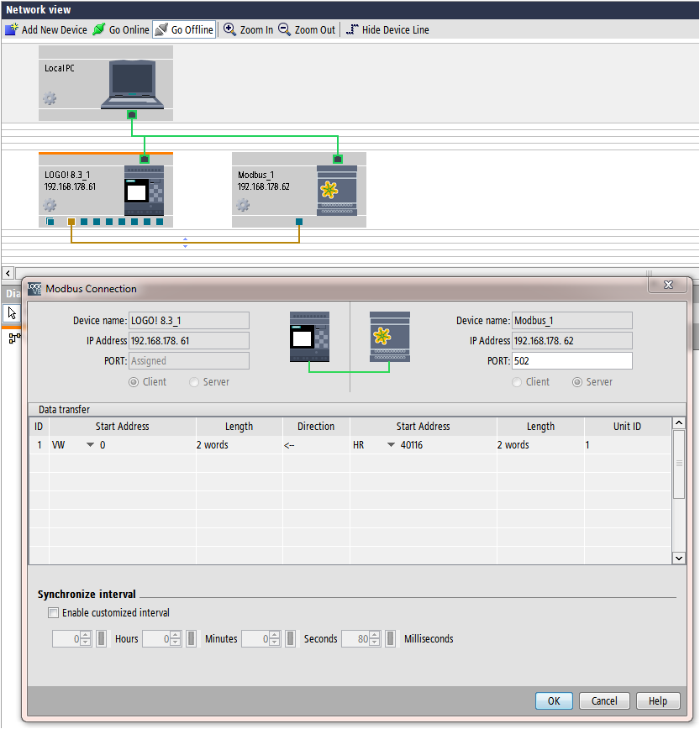Click the connection line midpoint arrows
Screen dimensions: 700x729
click(x=185, y=243)
